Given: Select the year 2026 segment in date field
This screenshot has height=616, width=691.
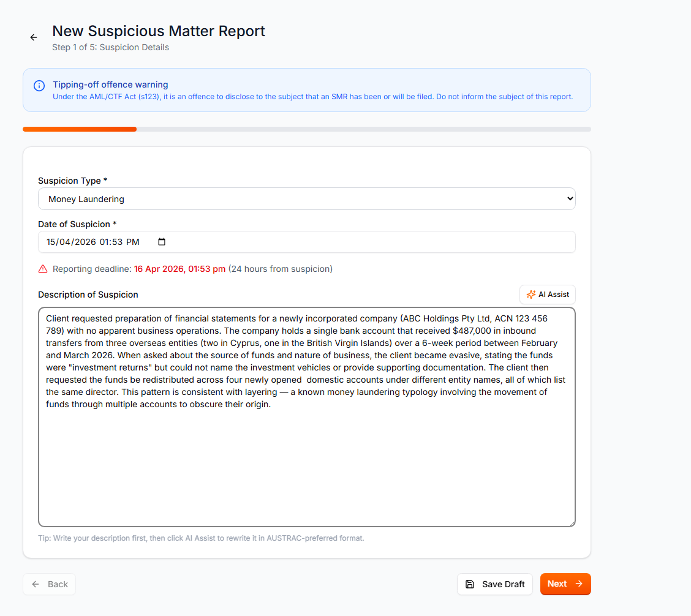Looking at the screenshot, I should 86,242.
